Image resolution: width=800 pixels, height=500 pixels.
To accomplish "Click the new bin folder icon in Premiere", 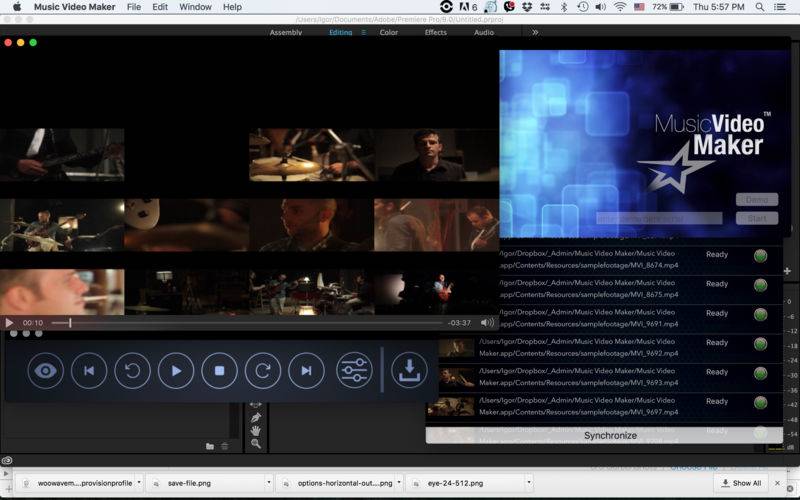I will [x=210, y=446].
